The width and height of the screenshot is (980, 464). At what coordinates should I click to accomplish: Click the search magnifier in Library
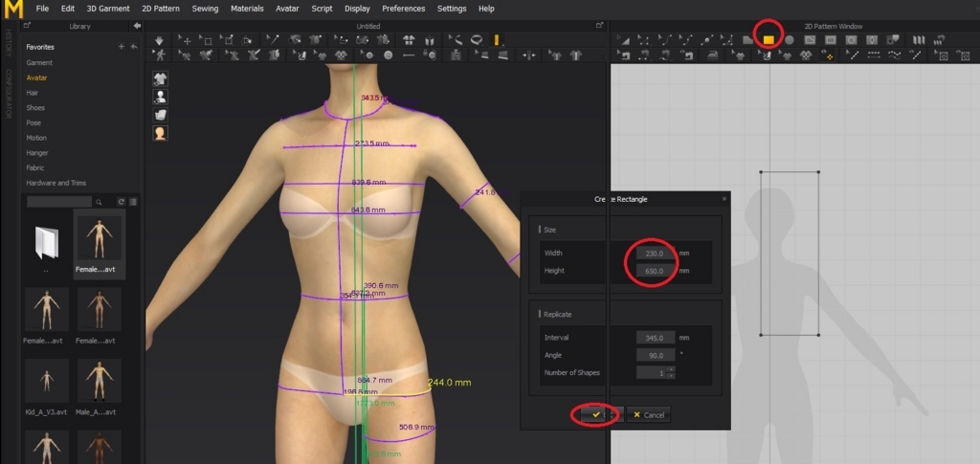click(x=99, y=202)
